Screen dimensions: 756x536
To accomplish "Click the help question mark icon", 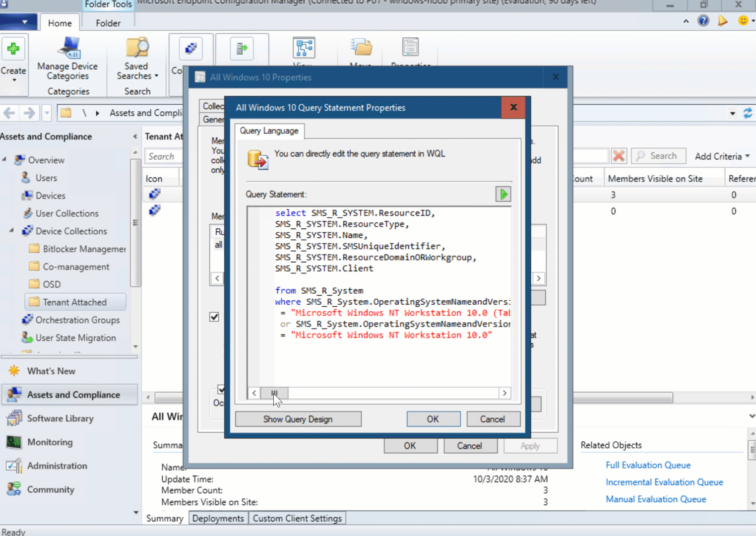I will tap(703, 21).
